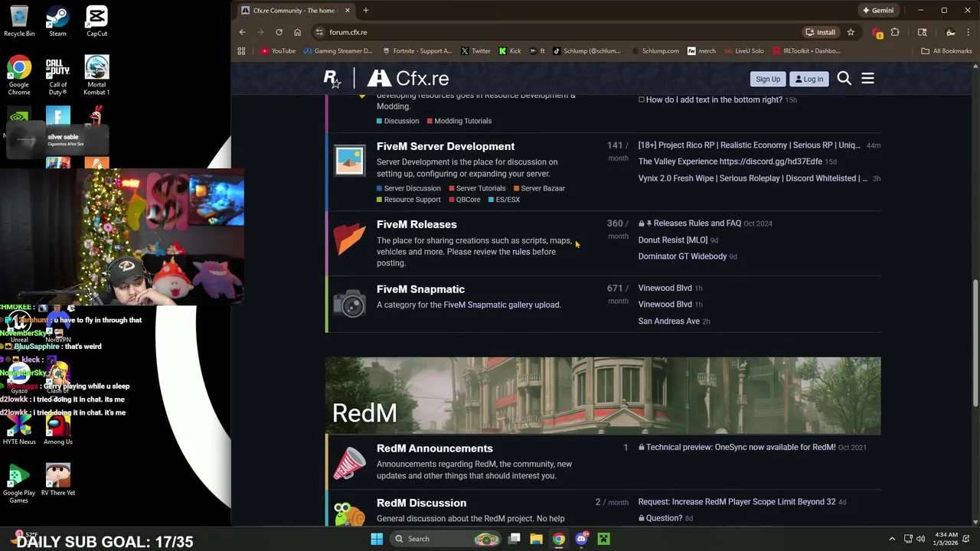980x551 pixels.
Task: Click the Install app button in address bar
Action: [x=820, y=32]
